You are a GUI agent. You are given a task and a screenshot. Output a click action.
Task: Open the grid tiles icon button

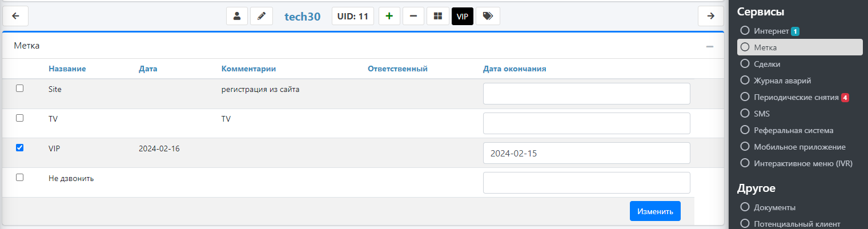(x=438, y=16)
